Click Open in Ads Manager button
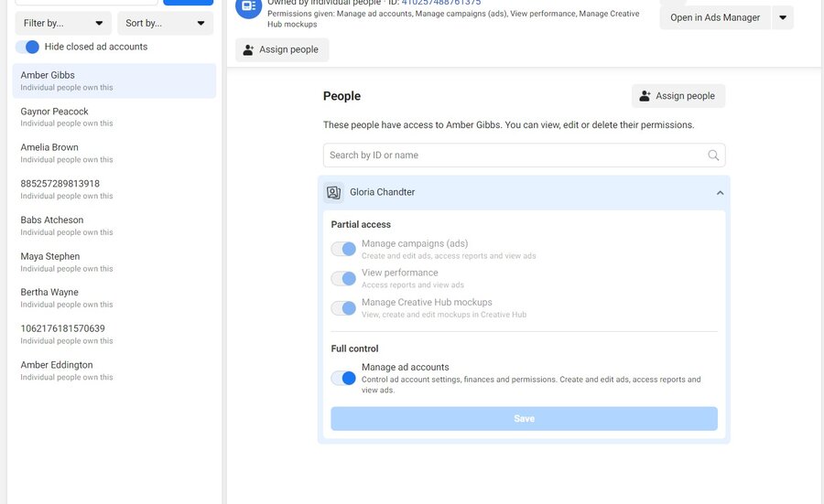This screenshot has height=504, width=824. 714,17
